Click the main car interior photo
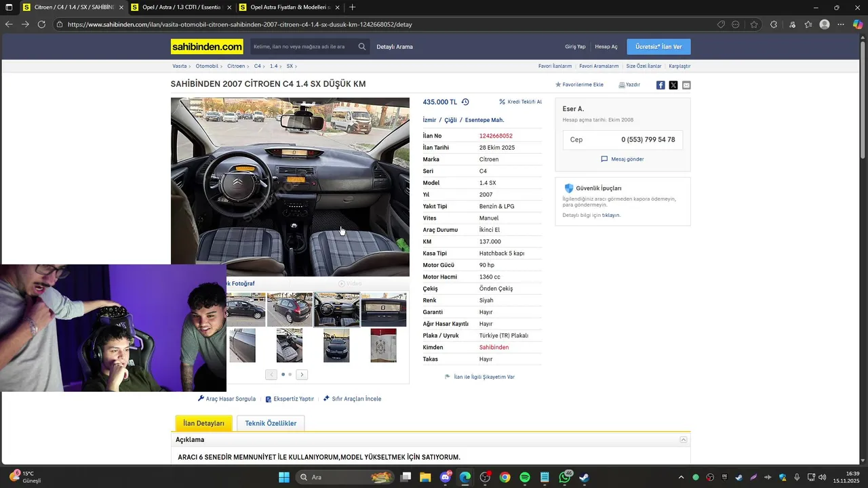This screenshot has width=868, height=488. pos(290,187)
